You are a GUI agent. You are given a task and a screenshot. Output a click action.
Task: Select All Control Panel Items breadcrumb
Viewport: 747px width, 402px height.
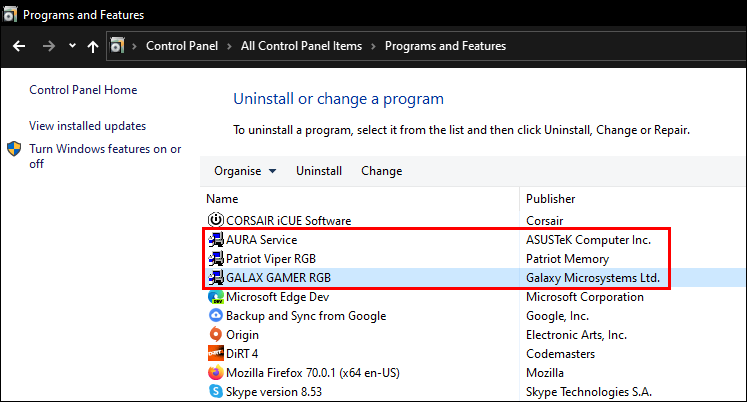(x=301, y=46)
